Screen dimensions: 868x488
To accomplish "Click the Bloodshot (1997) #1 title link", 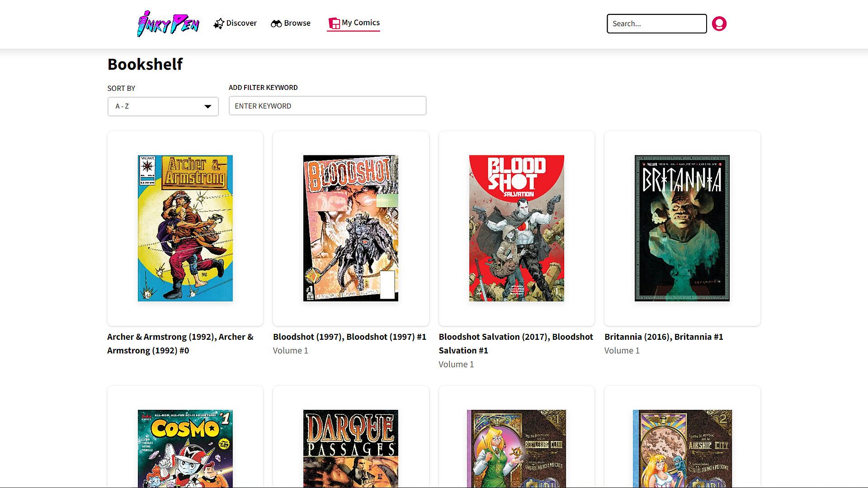I will pyautogui.click(x=349, y=337).
